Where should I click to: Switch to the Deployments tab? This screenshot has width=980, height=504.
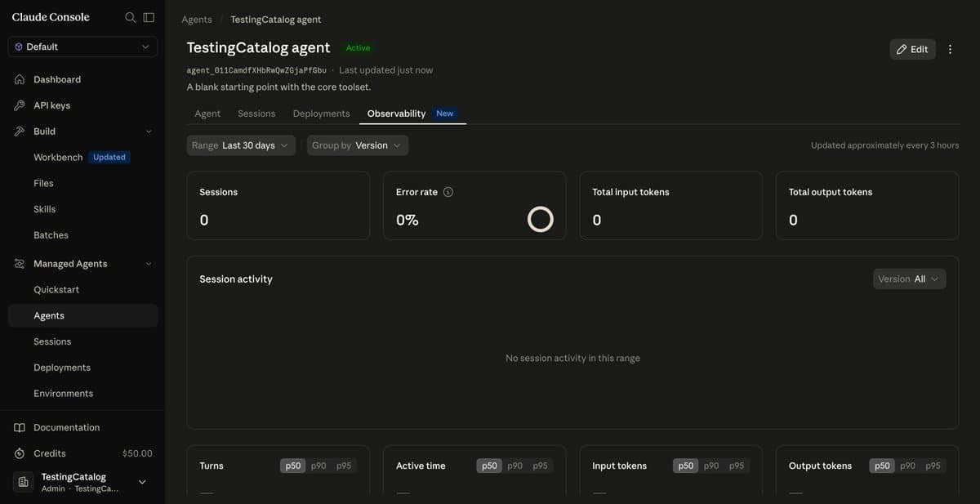coord(321,114)
